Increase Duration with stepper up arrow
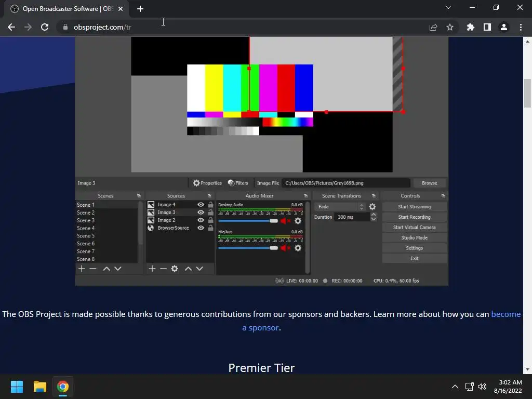Image resolution: width=532 pixels, height=399 pixels. point(374,215)
